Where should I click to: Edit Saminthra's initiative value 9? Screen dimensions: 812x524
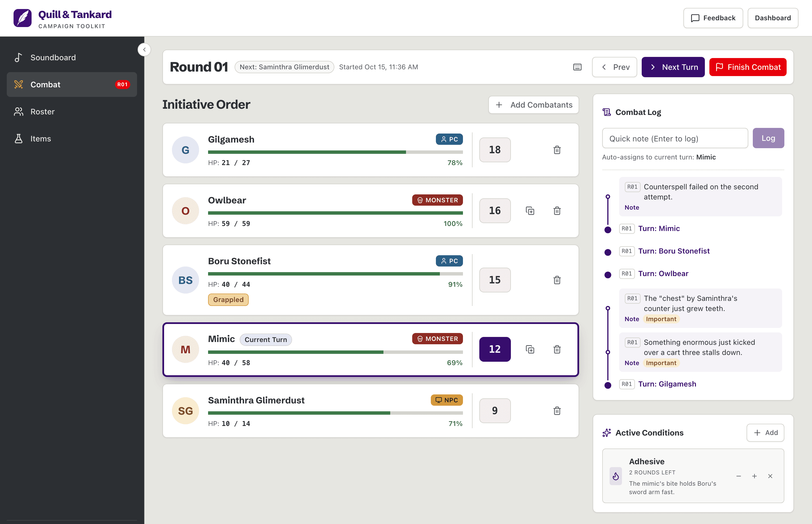[495, 411]
